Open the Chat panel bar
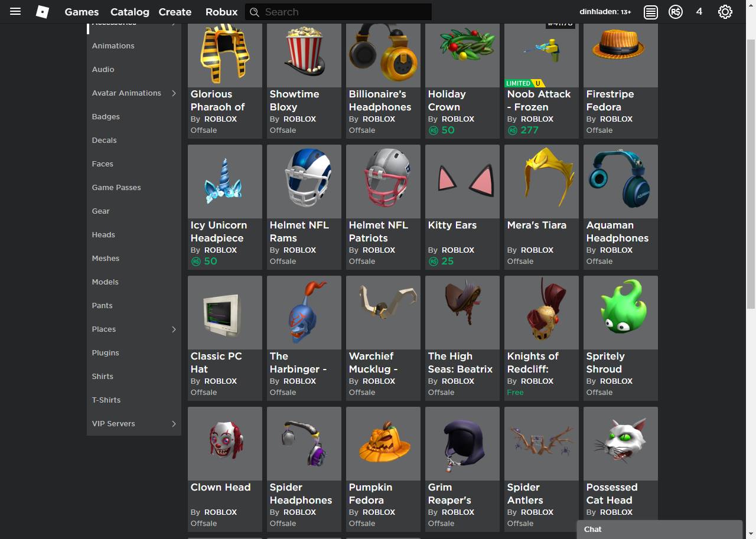 coord(659,530)
